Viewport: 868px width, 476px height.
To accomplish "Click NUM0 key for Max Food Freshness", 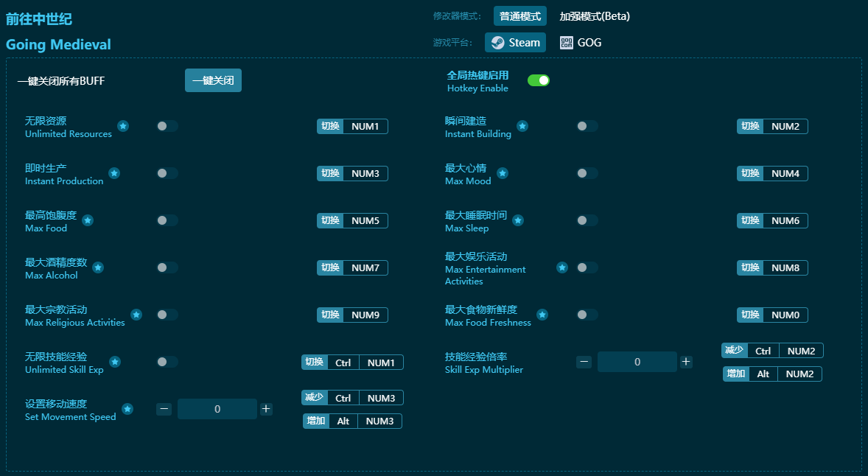I will tap(785, 315).
